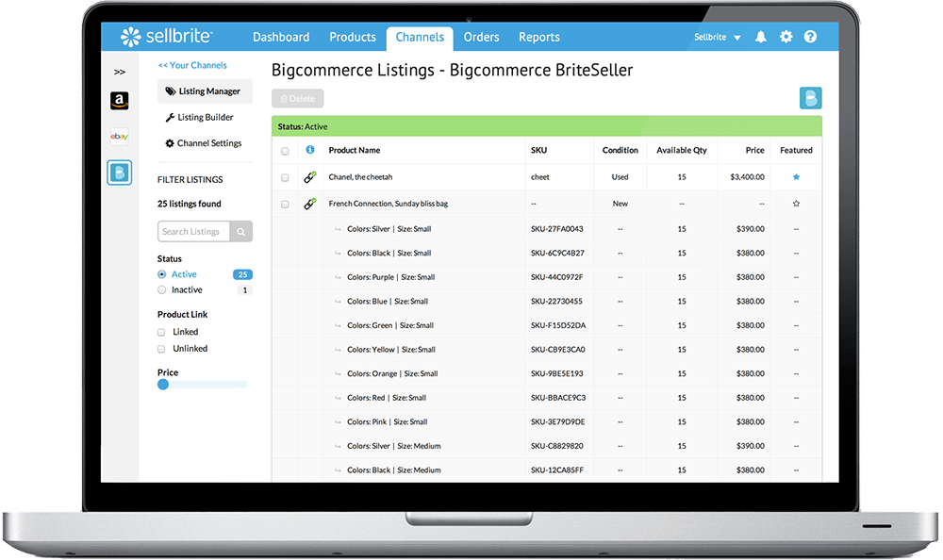Open the Sellbrite account dropdown
Screen dimensions: 943x560
717,38
